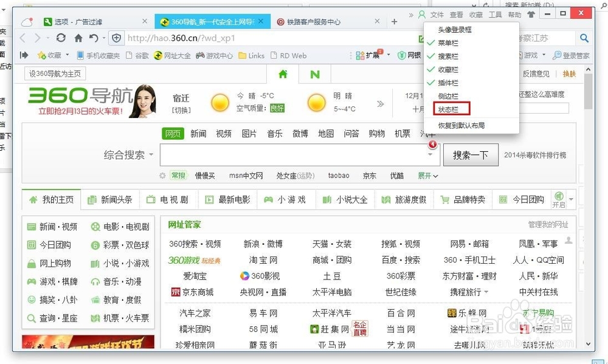608x364 pixels.
Task: Click 设360导航为主页 button
Action: 55,74
